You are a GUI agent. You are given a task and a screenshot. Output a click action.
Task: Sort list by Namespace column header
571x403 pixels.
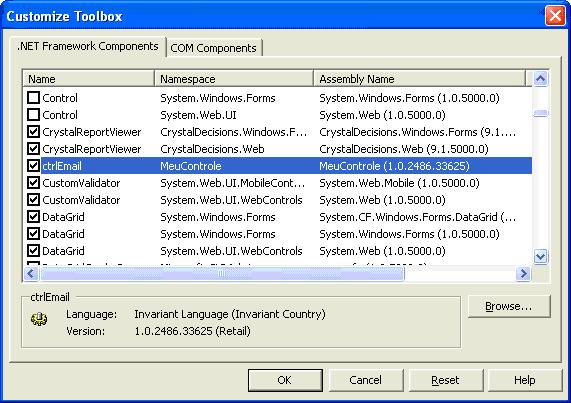[234, 79]
